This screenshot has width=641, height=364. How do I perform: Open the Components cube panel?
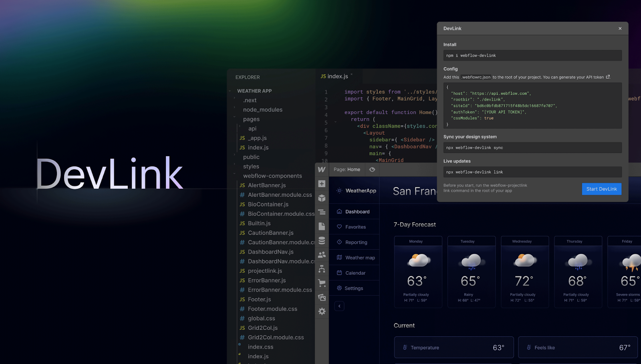[x=322, y=198]
